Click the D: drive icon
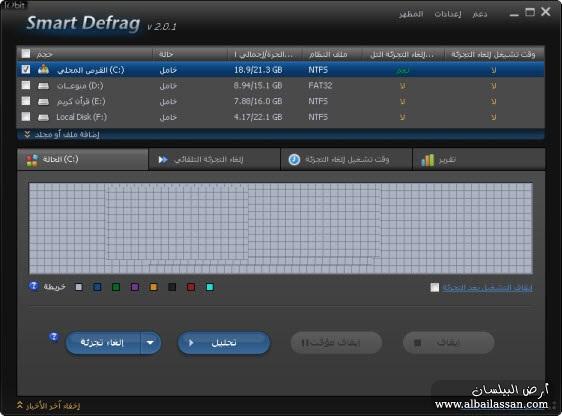Screen dimensions: 562x416 [43, 86]
